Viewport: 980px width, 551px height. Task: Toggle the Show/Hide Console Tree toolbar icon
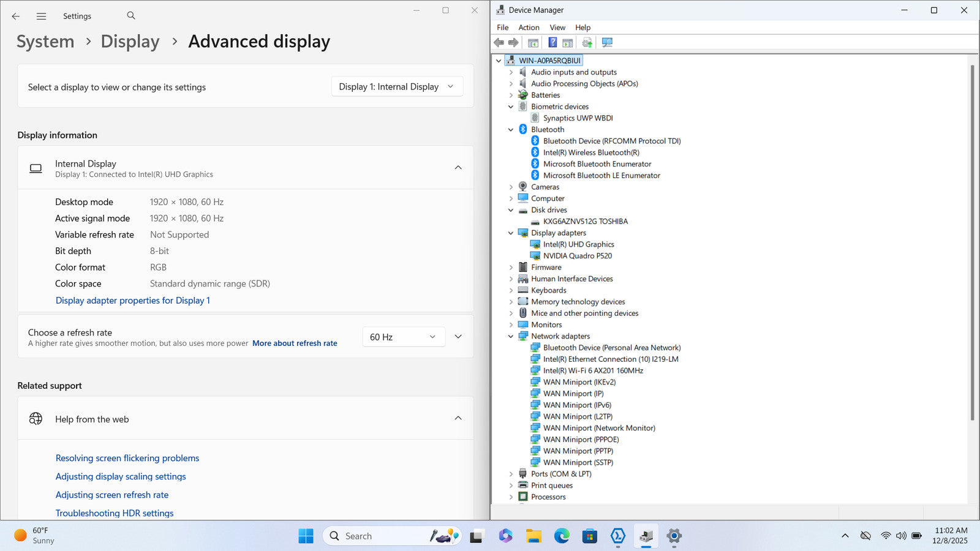533,42
